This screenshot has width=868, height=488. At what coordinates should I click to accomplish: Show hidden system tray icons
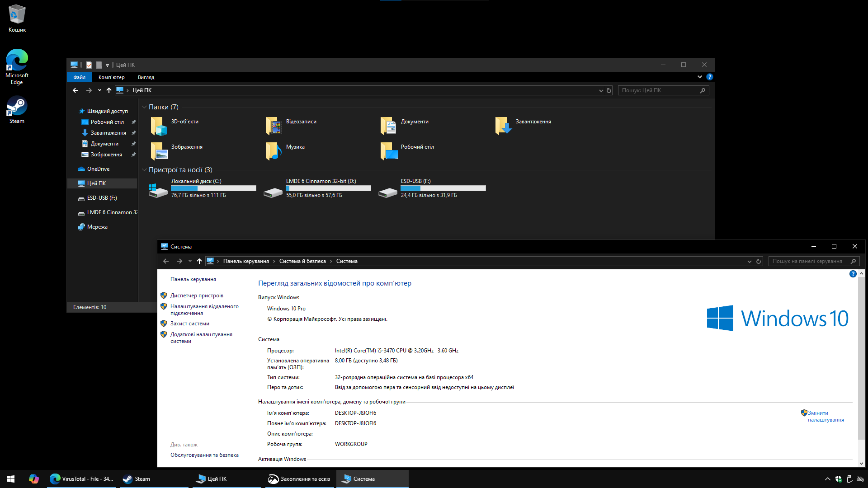[827, 479]
